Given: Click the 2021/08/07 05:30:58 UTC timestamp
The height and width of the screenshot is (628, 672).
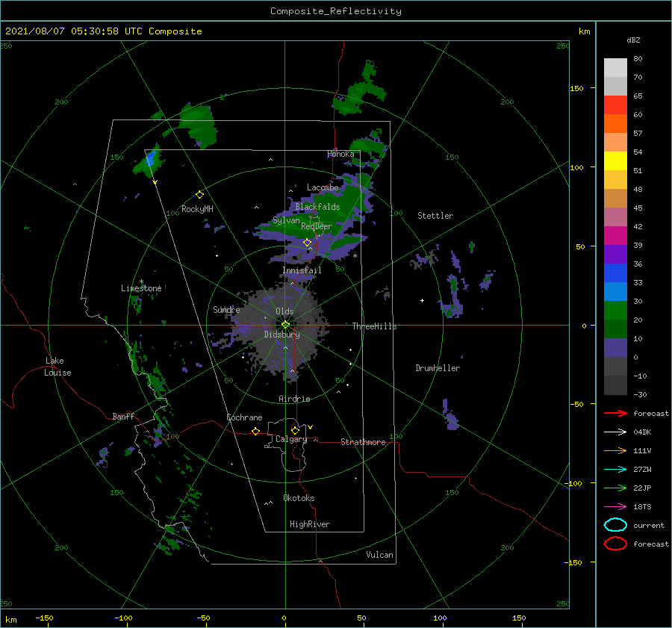Looking at the screenshot, I should [x=103, y=31].
